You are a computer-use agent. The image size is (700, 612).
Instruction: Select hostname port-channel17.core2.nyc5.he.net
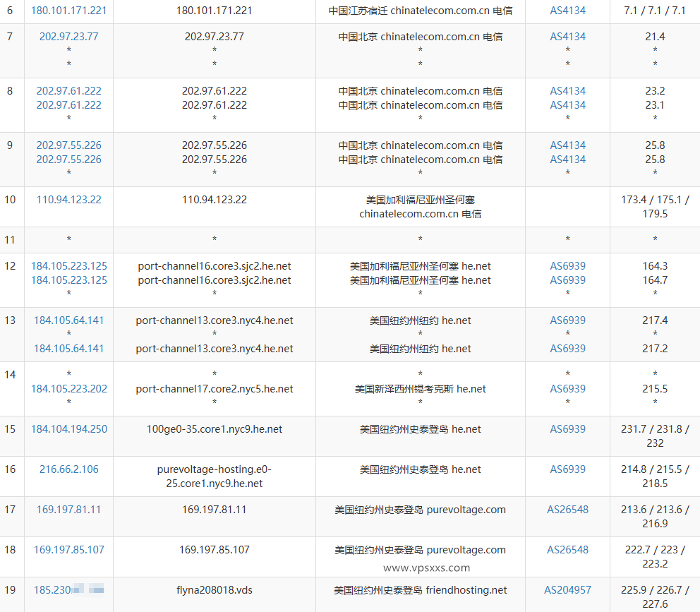(x=215, y=389)
